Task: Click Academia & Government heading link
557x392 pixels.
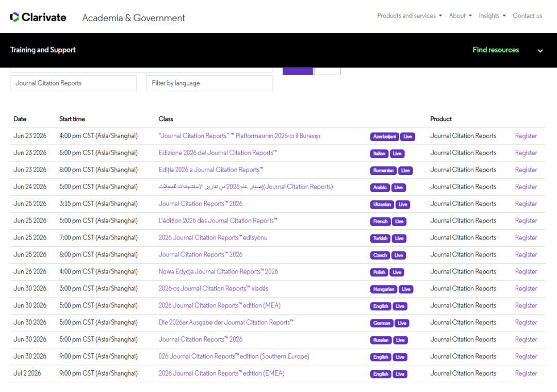Action: (x=134, y=18)
